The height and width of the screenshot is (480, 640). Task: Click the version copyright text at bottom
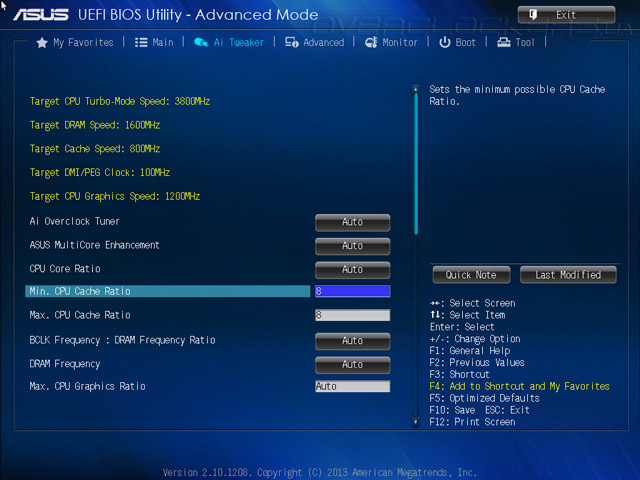(320, 473)
